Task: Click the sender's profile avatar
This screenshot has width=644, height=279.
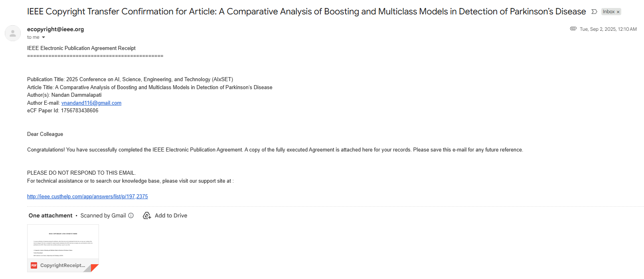Action: (13, 33)
